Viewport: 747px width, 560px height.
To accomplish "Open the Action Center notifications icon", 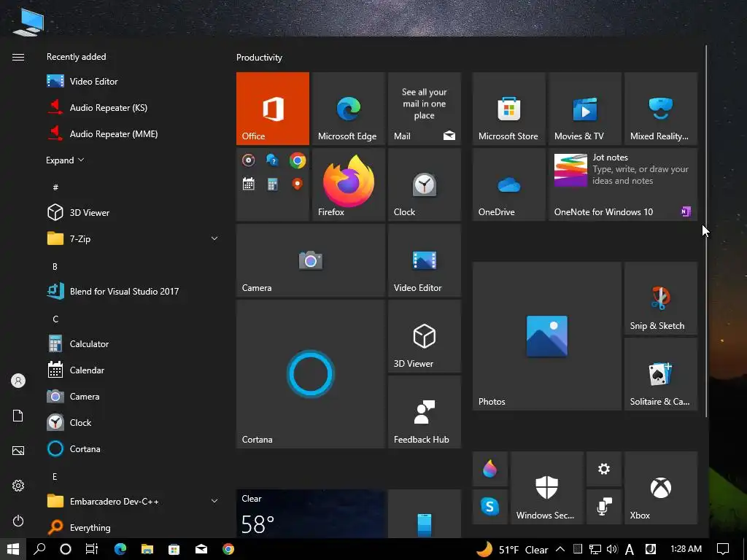I will (x=723, y=549).
